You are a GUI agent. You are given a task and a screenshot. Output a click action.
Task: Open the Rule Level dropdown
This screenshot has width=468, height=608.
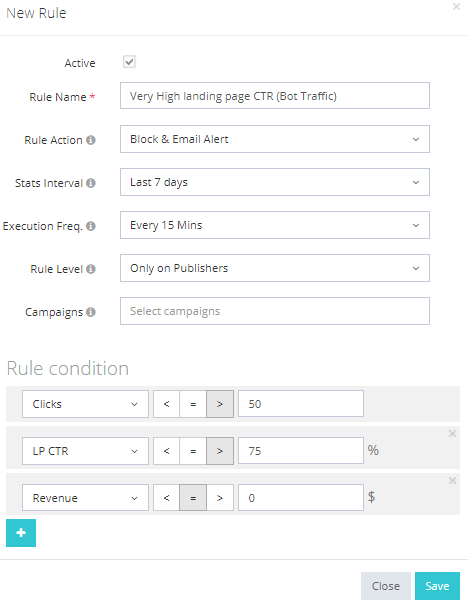[275, 268]
